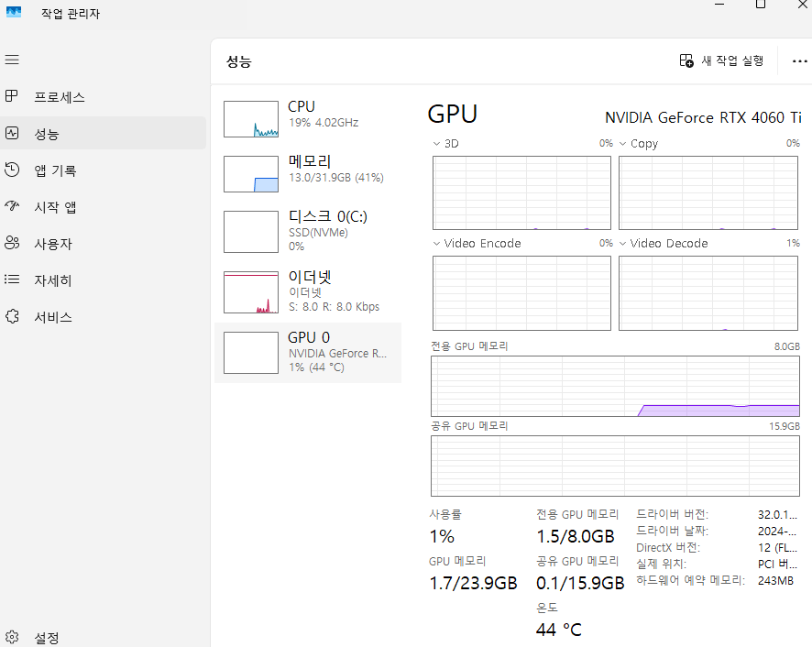This screenshot has width=812, height=647.
Task: Click the 드라이버 버전 label
Action: pyautogui.click(x=672, y=514)
